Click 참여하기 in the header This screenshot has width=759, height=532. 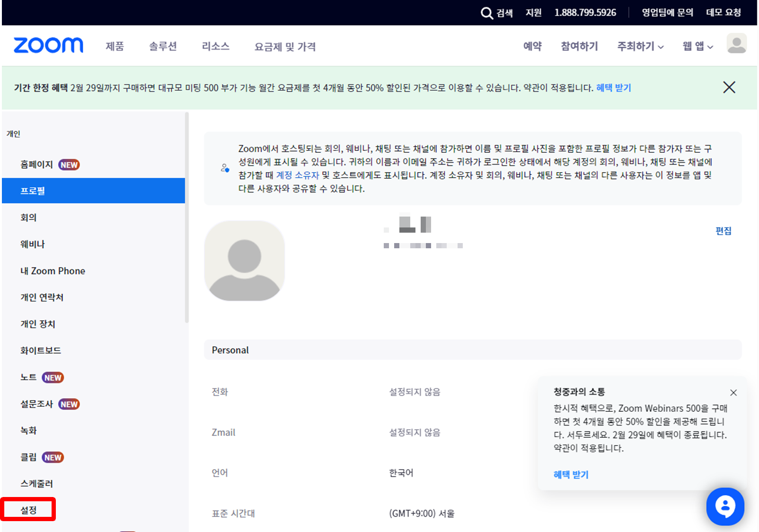click(579, 46)
